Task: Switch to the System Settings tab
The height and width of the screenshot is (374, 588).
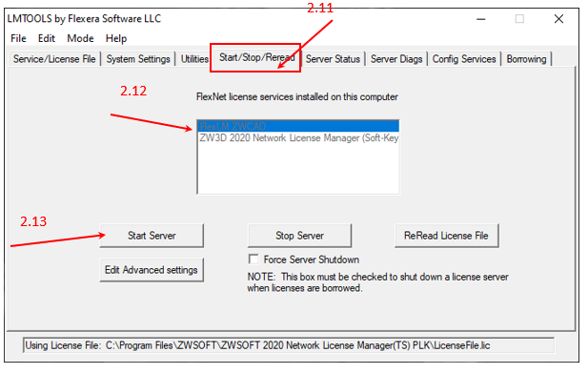Action: click(138, 59)
